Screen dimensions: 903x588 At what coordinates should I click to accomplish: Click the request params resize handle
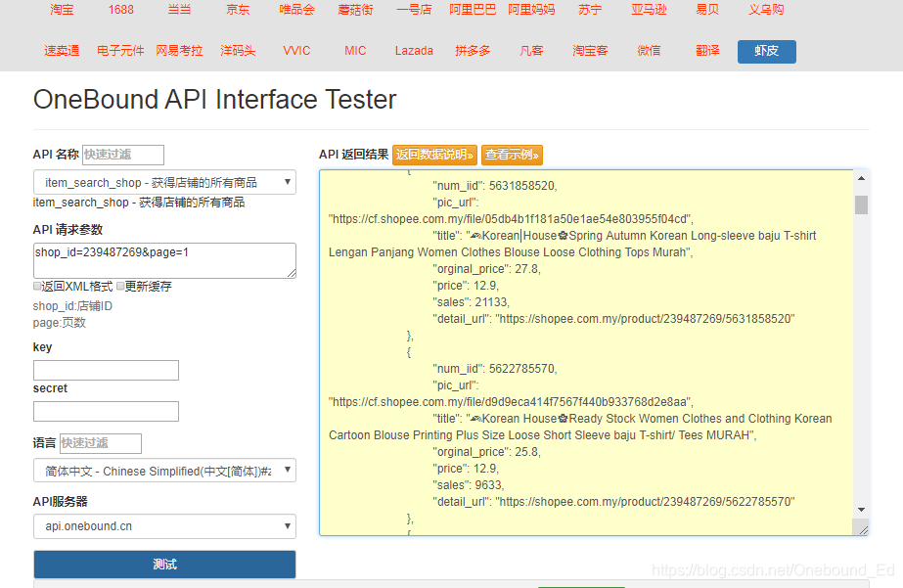point(292,273)
